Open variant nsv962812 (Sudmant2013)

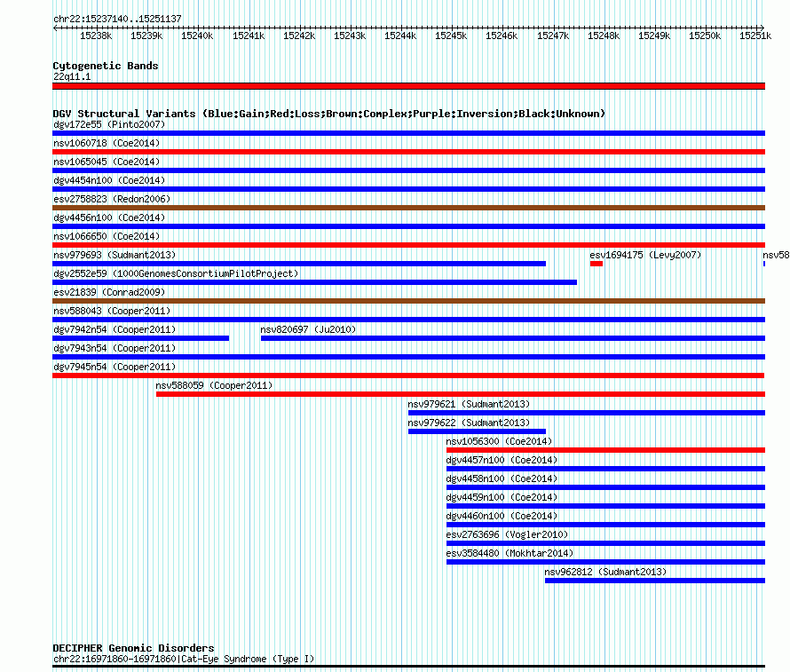tap(605, 572)
